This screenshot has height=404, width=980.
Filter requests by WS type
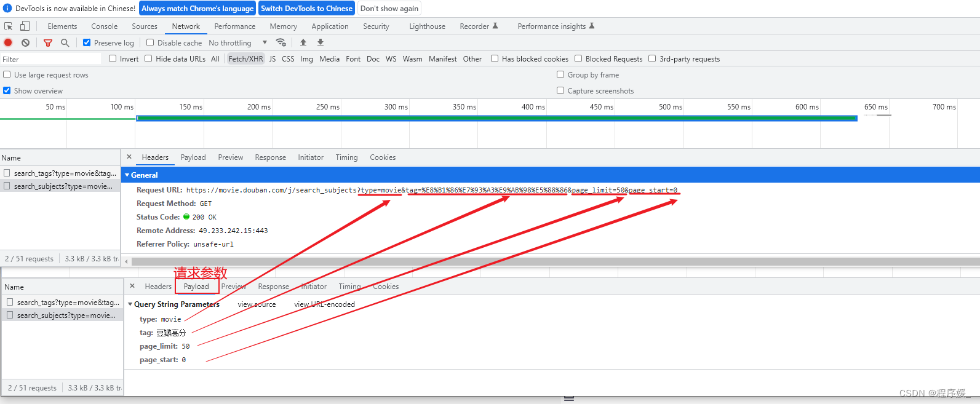[x=391, y=59]
